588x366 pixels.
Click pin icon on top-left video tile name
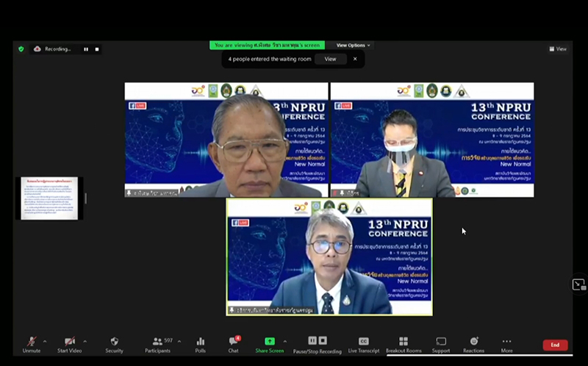(129, 193)
